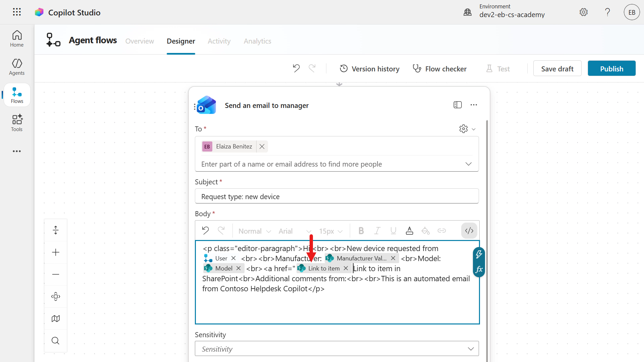
Task: Open Version history
Action: 370,68
